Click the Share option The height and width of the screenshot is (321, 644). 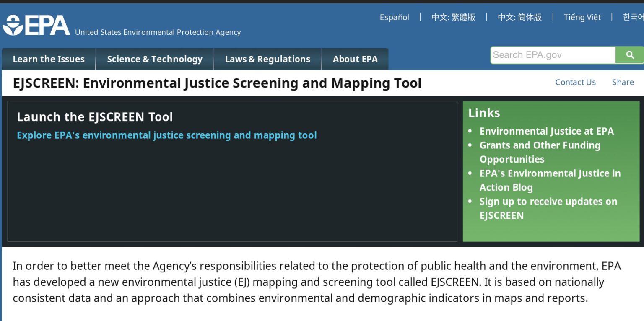point(623,82)
